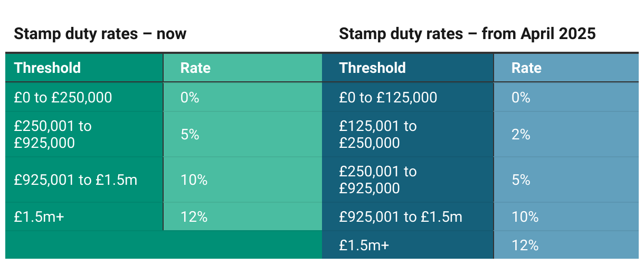Click the "Stamp duty rates – now" heading
The width and height of the screenshot is (644, 264).
[x=100, y=34]
